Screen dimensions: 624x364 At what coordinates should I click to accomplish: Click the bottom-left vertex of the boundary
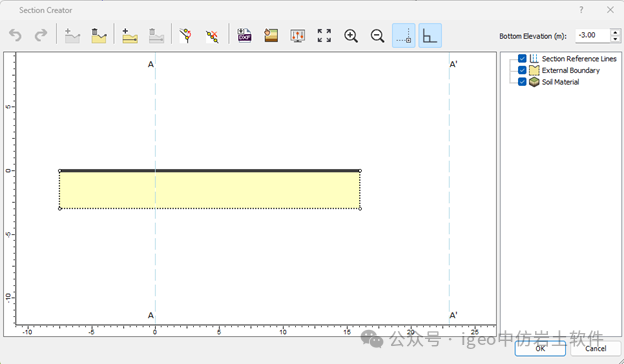point(60,208)
